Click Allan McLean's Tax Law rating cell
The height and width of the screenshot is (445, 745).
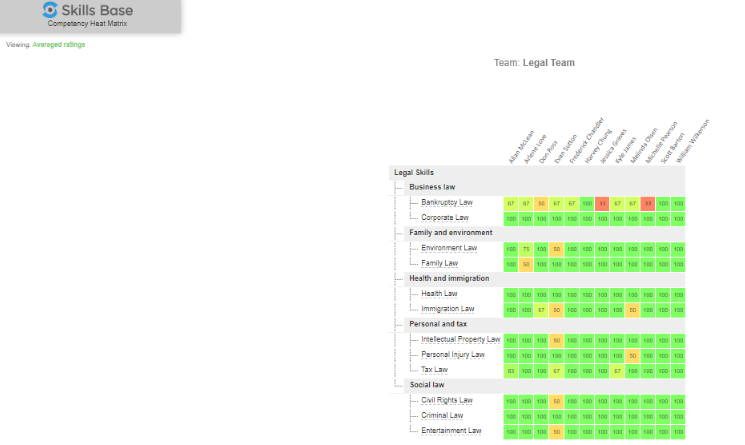(511, 370)
